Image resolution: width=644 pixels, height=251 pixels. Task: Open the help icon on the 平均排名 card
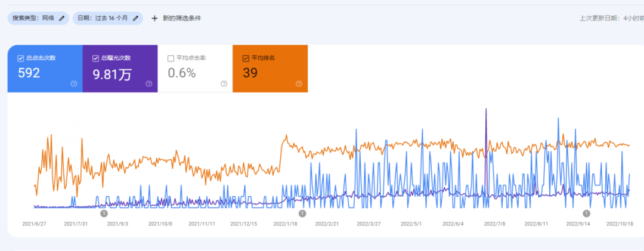pos(299,84)
